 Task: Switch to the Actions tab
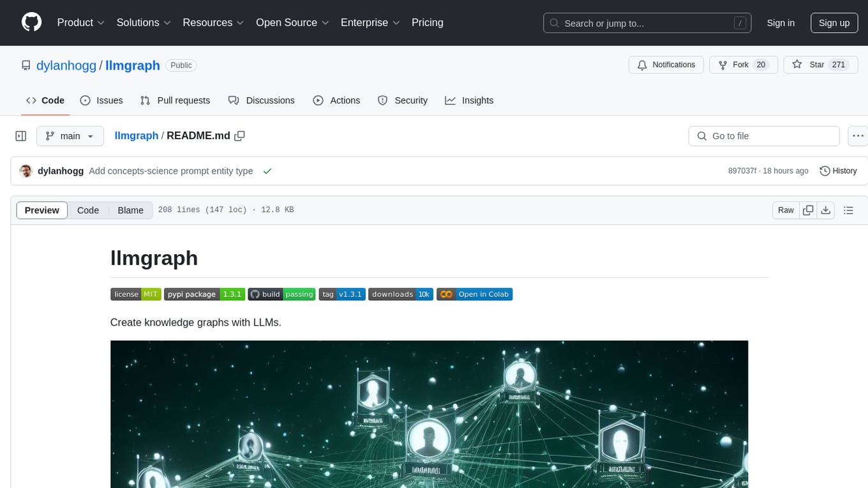tap(336, 100)
